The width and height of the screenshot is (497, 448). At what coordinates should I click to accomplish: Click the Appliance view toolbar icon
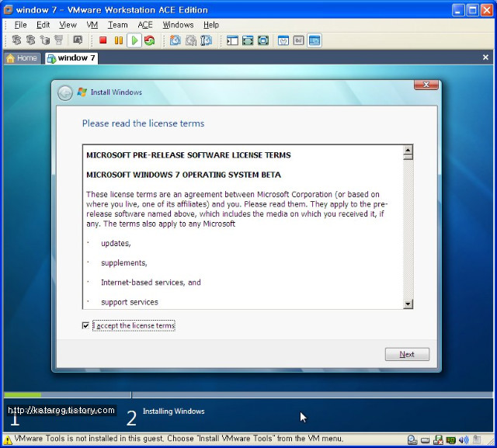(298, 40)
